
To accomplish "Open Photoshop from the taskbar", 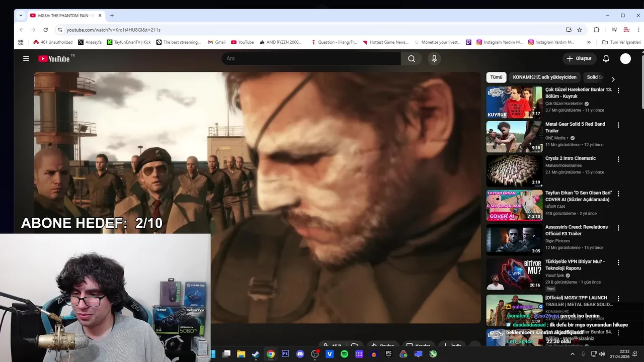I will (x=285, y=354).
